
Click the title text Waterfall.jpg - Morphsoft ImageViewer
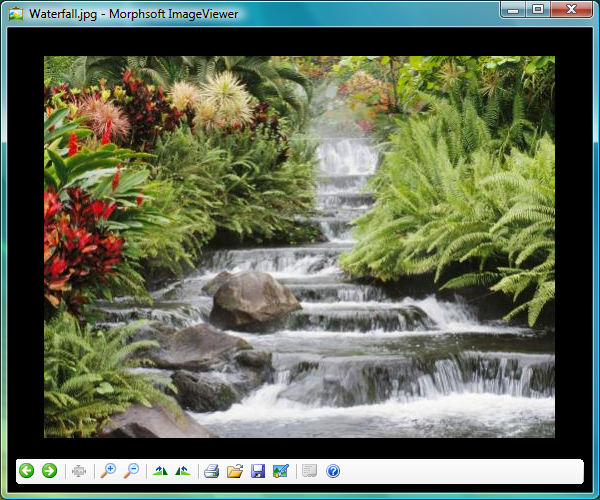point(134,14)
